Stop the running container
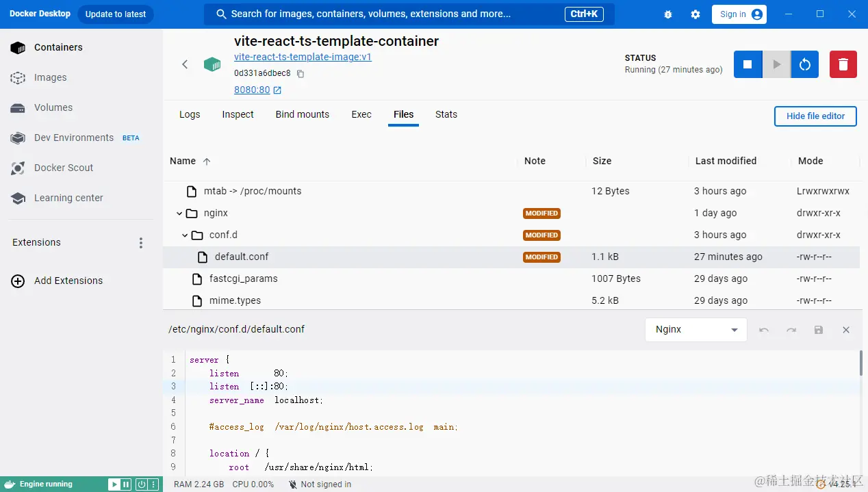Screen dimensions: 868x492 (748, 64)
